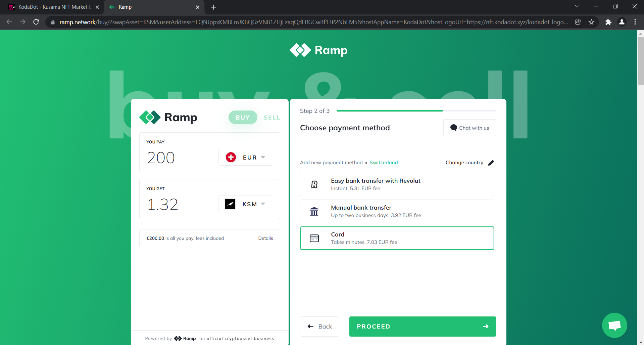Expand the KSM asset dropdown
Screen dimensions: 644x345
[246, 204]
